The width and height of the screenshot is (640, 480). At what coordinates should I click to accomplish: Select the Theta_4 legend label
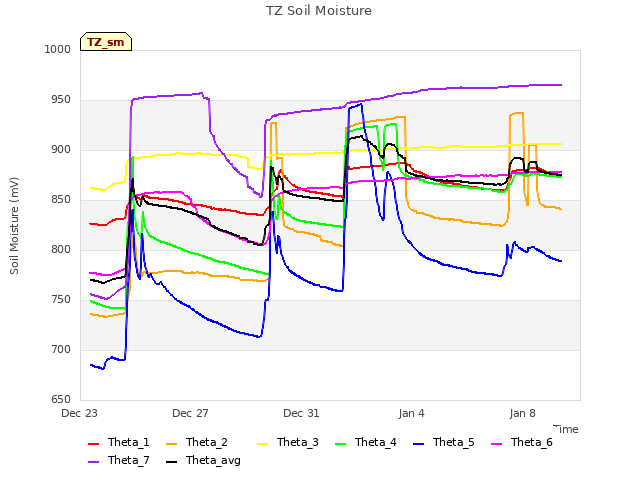[x=376, y=442]
